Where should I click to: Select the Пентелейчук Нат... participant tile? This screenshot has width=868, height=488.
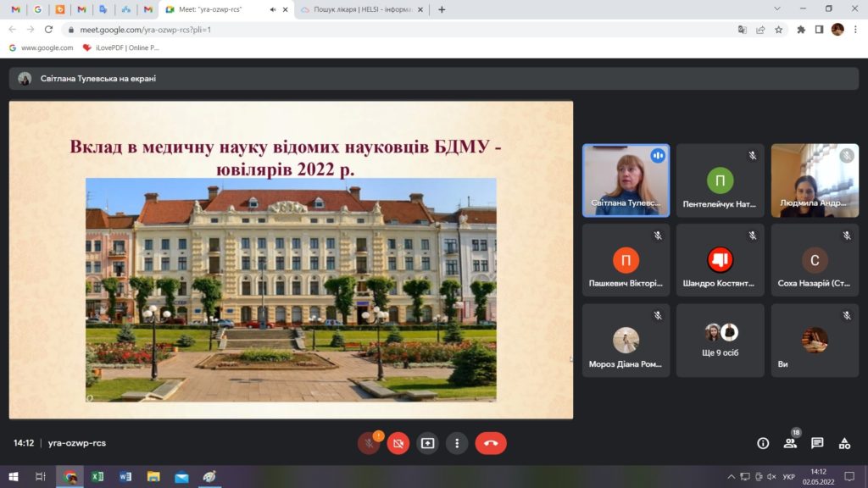pyautogui.click(x=721, y=180)
